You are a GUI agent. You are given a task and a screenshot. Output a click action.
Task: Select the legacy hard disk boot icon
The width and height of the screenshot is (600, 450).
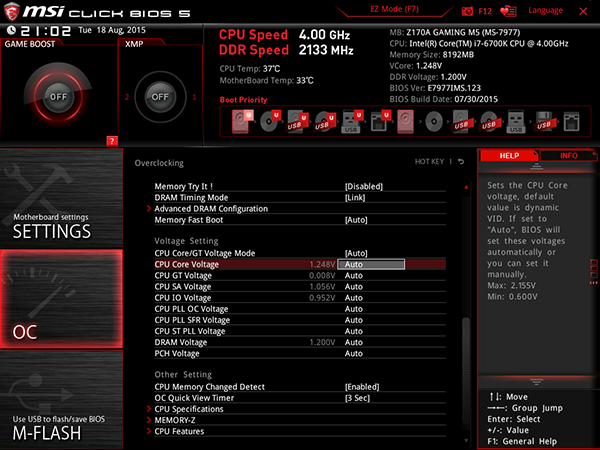(405, 122)
